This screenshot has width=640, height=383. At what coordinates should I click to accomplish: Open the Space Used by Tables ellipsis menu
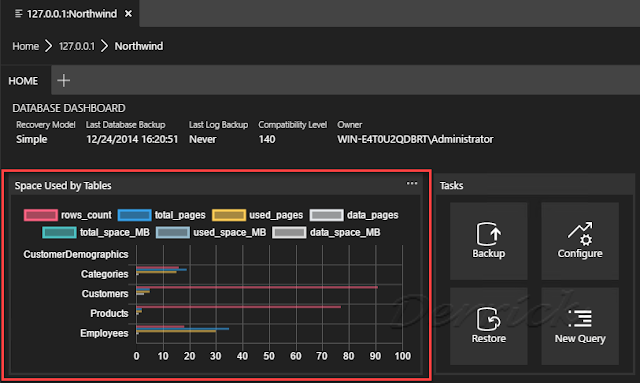[x=412, y=184]
